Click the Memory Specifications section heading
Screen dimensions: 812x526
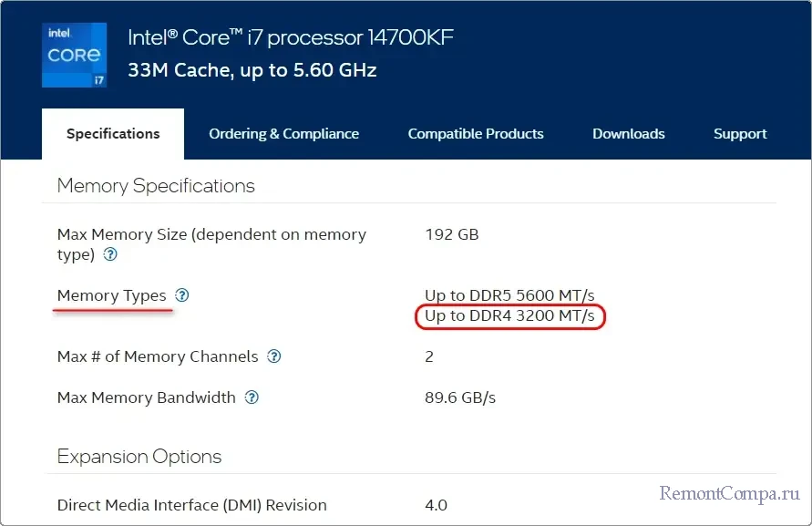[156, 186]
